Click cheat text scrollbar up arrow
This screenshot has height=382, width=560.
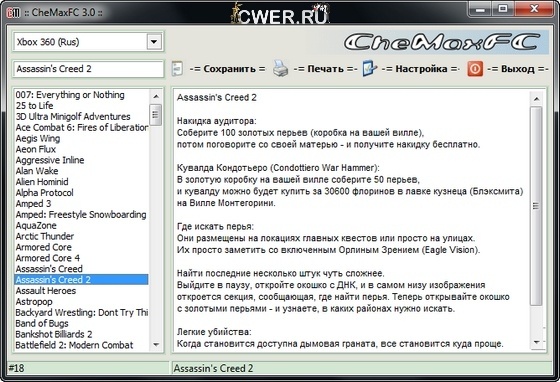tap(536, 99)
